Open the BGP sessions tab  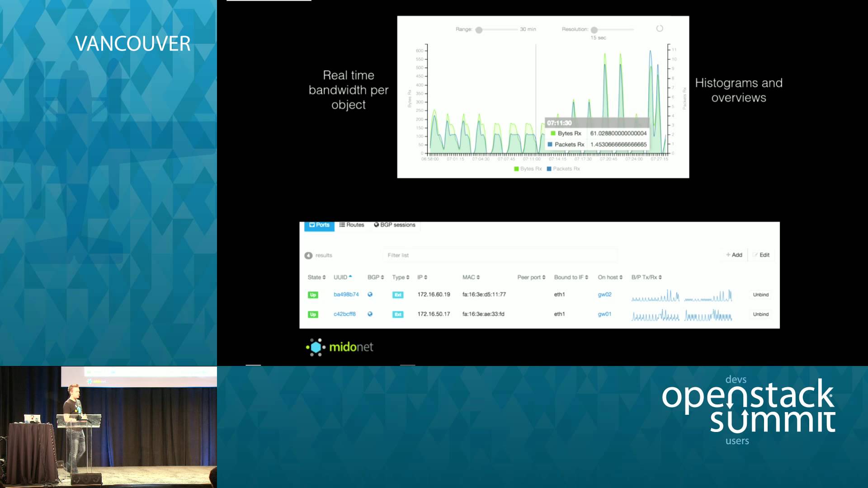pyautogui.click(x=398, y=225)
